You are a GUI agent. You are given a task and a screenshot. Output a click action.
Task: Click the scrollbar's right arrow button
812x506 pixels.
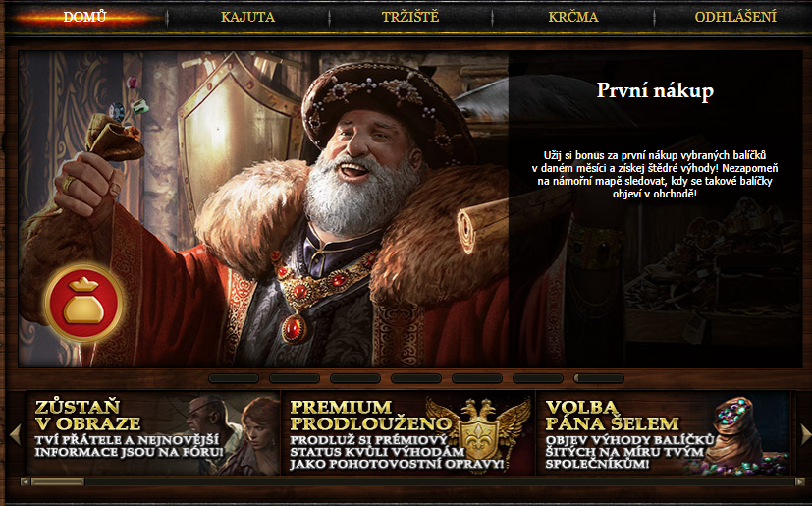point(800,482)
